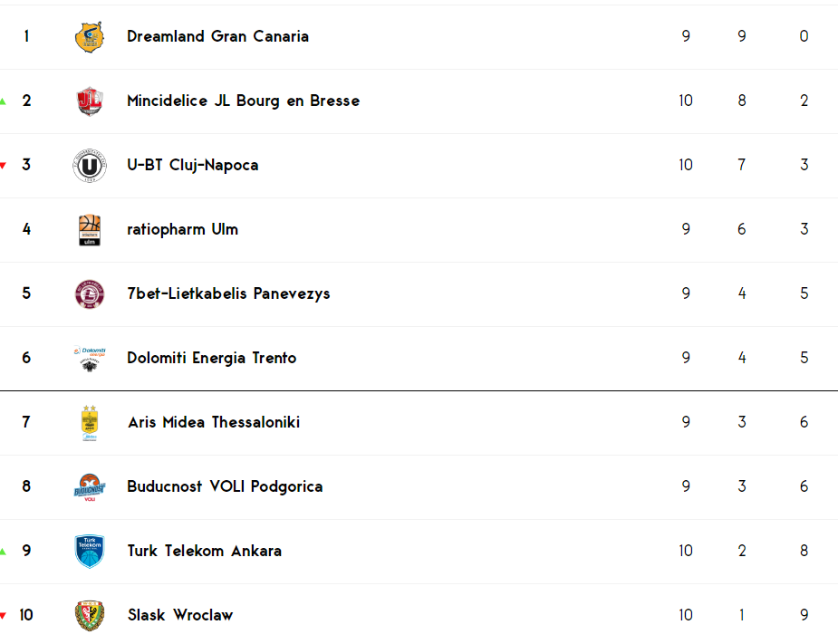The width and height of the screenshot is (838, 644).
Task: Select the 7bet-Lietkabelis Panevezys team name
Action: point(228,294)
